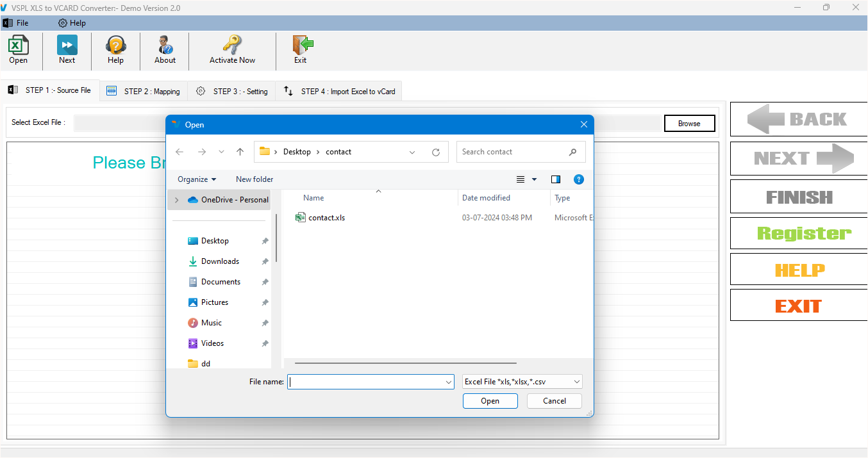The width and height of the screenshot is (868, 458).
Task: Open recent locations dropdown chevron
Action: pyautogui.click(x=222, y=152)
